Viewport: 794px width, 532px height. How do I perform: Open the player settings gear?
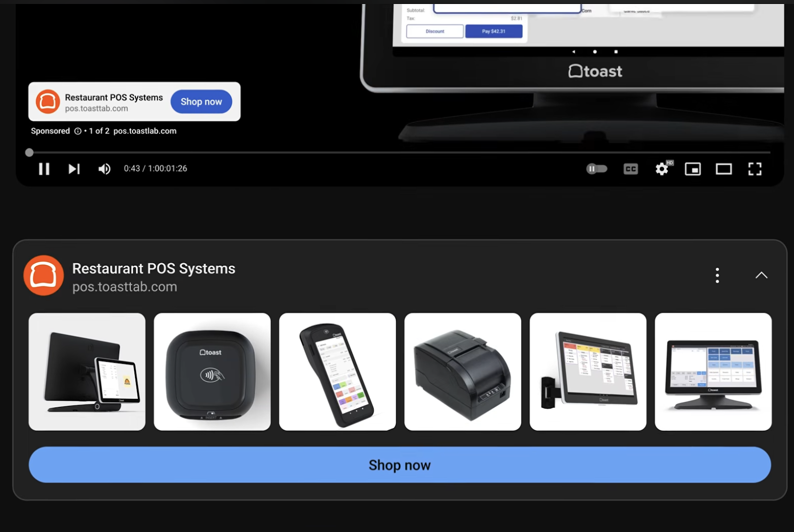(x=662, y=169)
